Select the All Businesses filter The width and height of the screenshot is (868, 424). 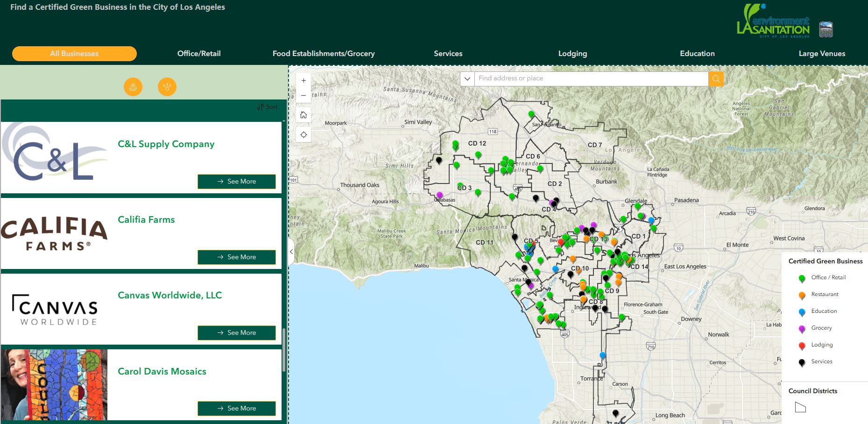pyautogui.click(x=74, y=54)
